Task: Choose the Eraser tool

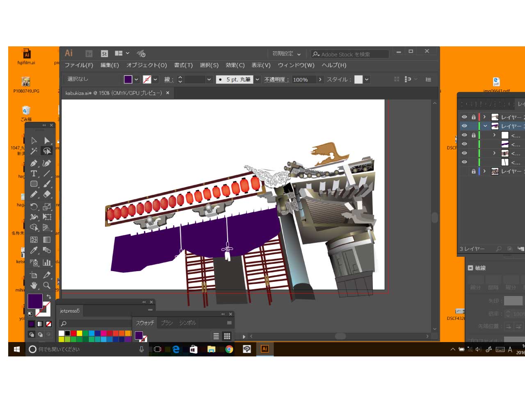Action: 47,194
